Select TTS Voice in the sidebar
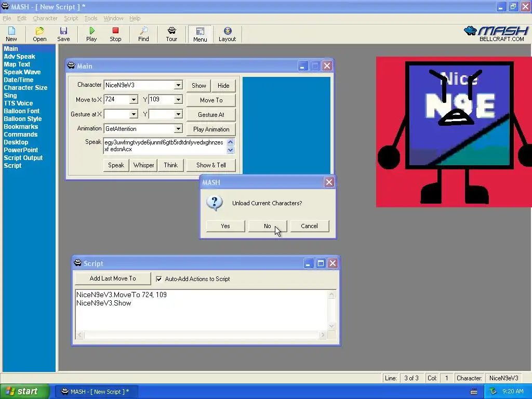Screen dimensions: 532x399 click(18, 103)
